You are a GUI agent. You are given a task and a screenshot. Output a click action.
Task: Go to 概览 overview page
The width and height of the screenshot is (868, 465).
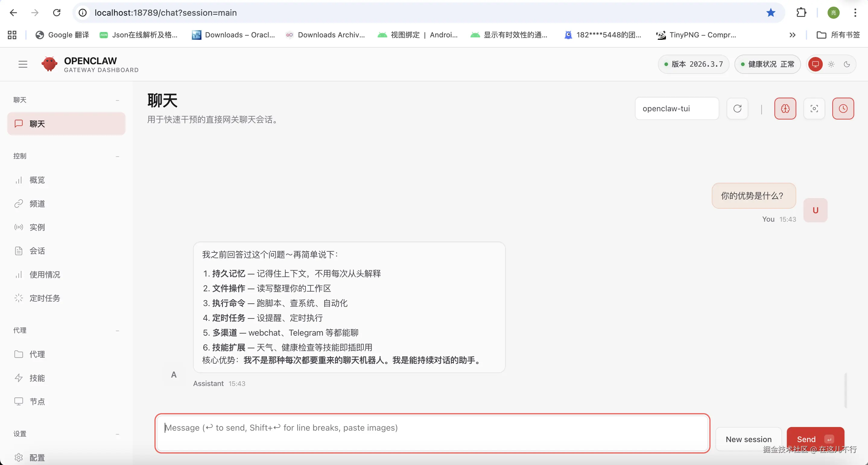point(37,180)
